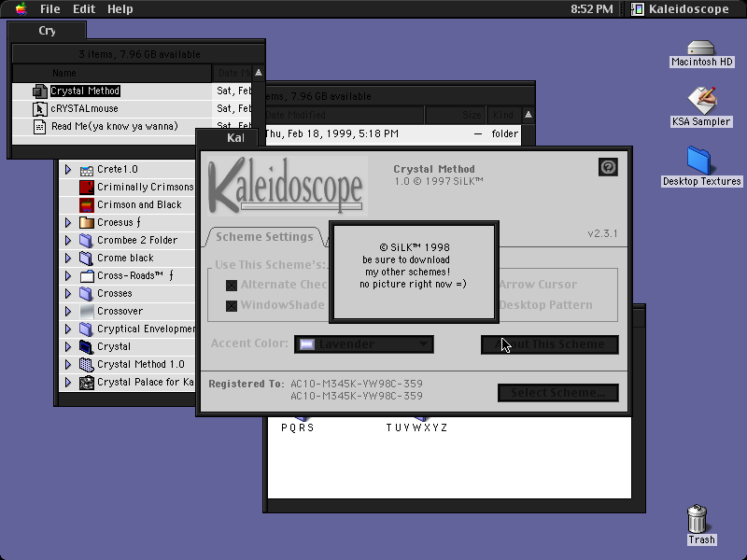Select the Scheme Settings tab

pos(264,237)
